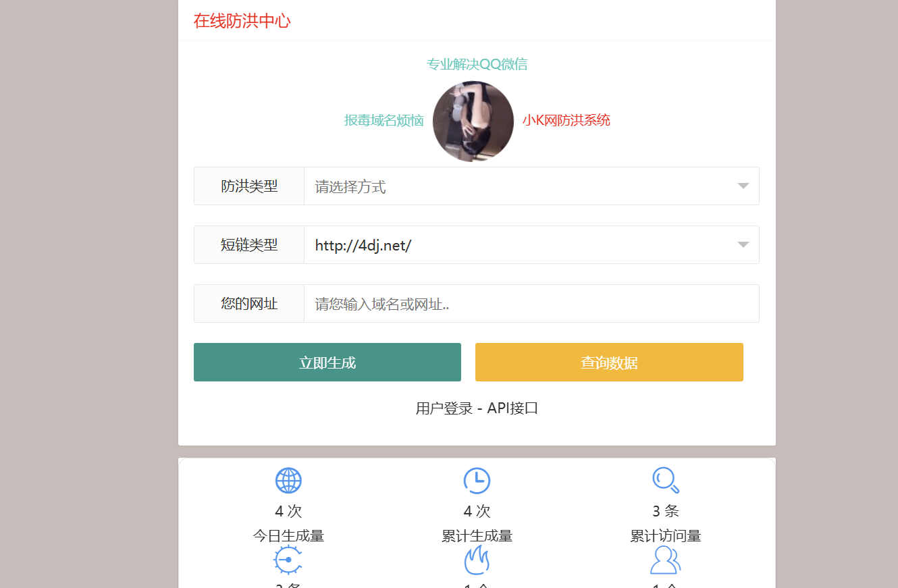The image size is (898, 588).
Task: Click the 专业解决QQ微信 heading text
Action: click(477, 64)
